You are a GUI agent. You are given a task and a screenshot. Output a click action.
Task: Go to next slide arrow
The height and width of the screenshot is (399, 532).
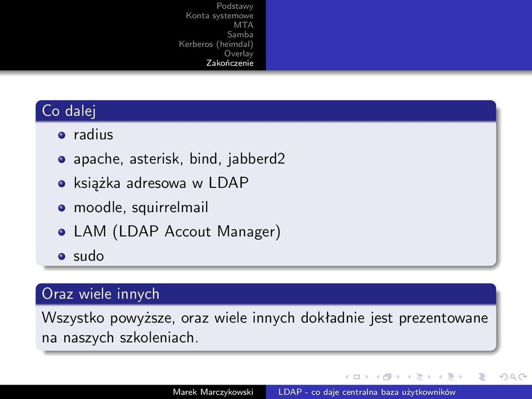point(367,377)
